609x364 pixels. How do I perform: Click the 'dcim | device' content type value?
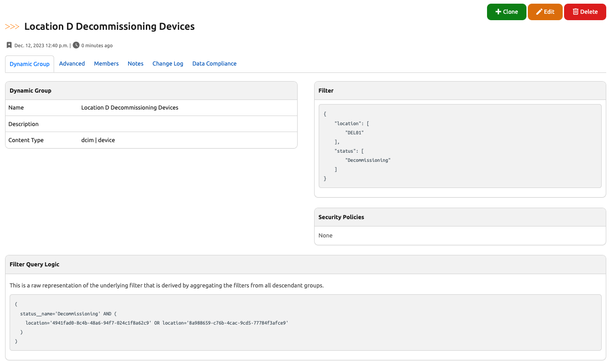pyautogui.click(x=98, y=140)
